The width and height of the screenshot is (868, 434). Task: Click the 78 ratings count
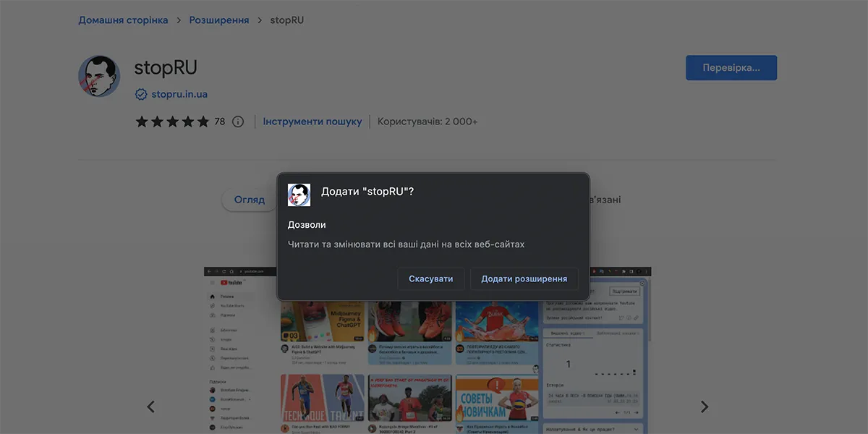[x=220, y=122]
